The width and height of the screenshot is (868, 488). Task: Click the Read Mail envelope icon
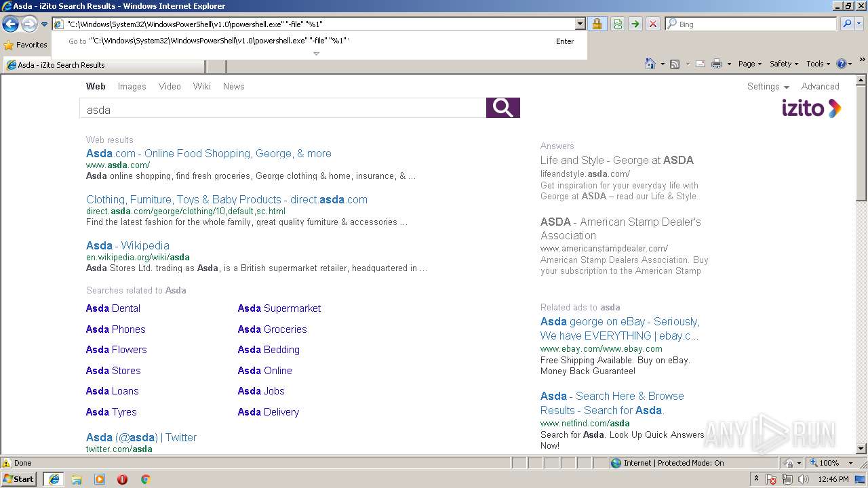click(x=700, y=64)
